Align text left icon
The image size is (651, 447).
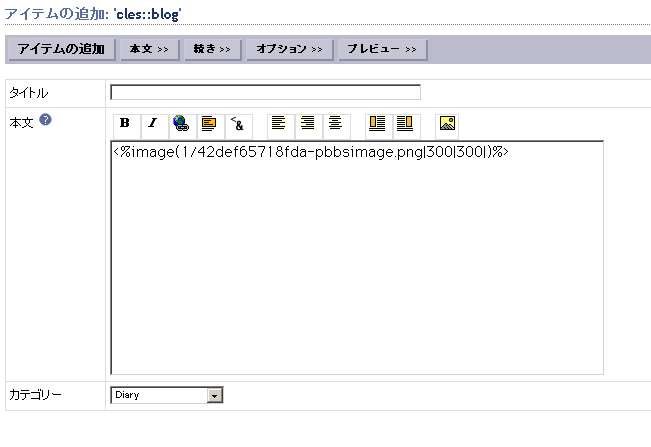click(x=280, y=126)
